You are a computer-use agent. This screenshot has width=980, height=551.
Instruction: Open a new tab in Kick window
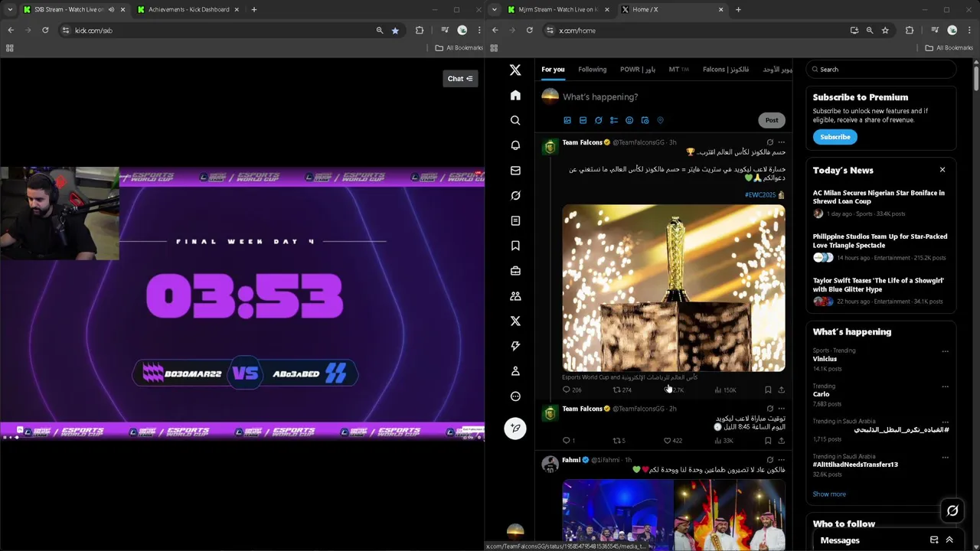(254, 9)
